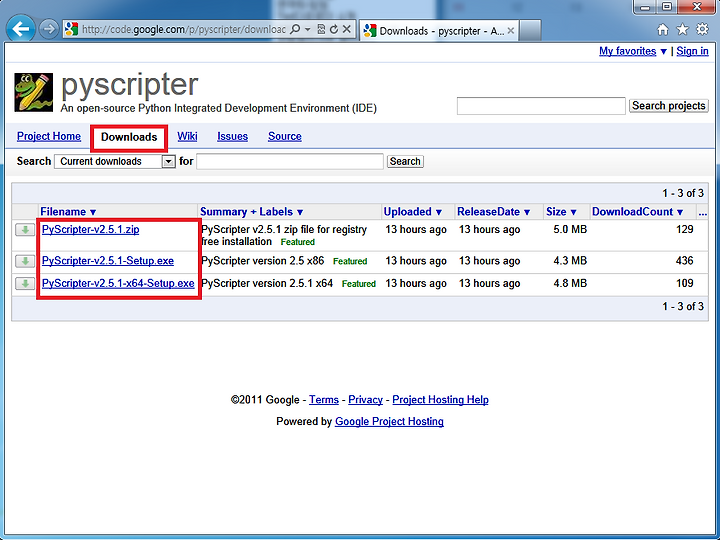Go to the Project Home tab
The height and width of the screenshot is (540, 720).
[49, 136]
